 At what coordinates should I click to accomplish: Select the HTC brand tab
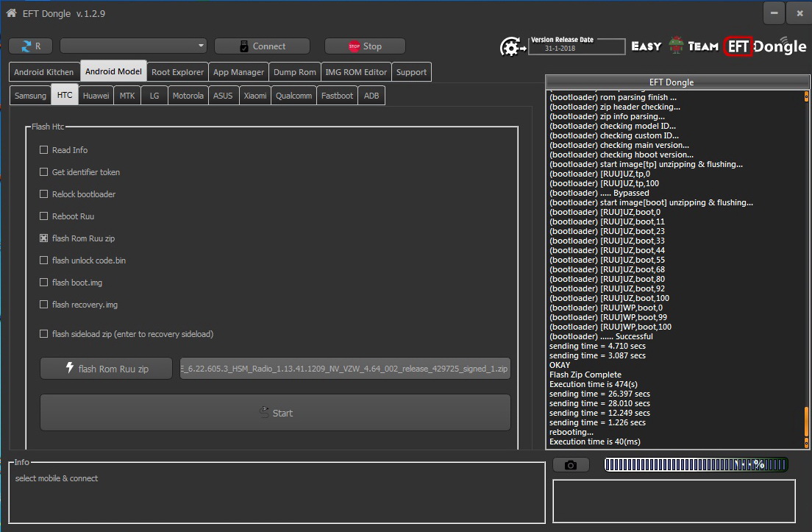point(65,95)
